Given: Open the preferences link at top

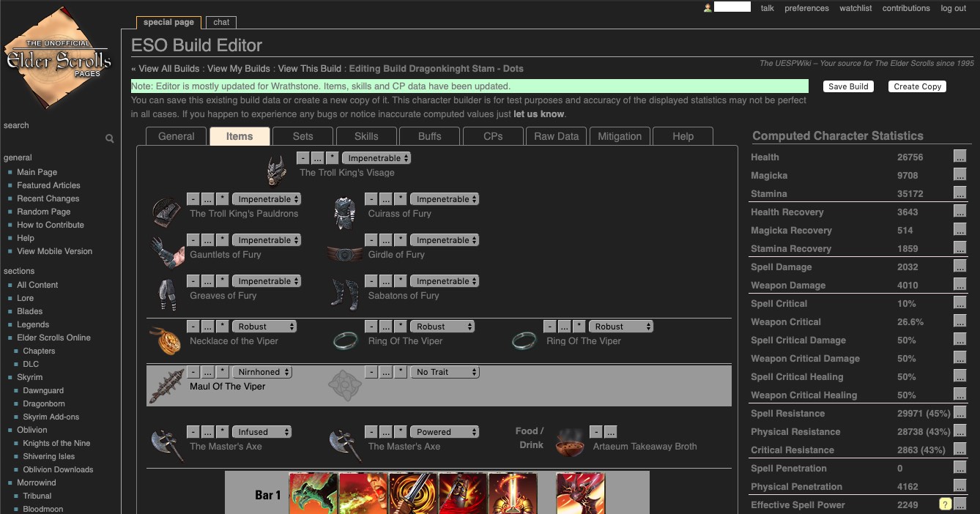Looking at the screenshot, I should pos(806,8).
